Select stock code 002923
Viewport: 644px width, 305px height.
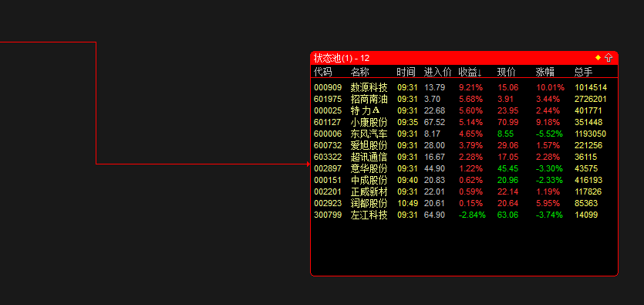point(328,203)
